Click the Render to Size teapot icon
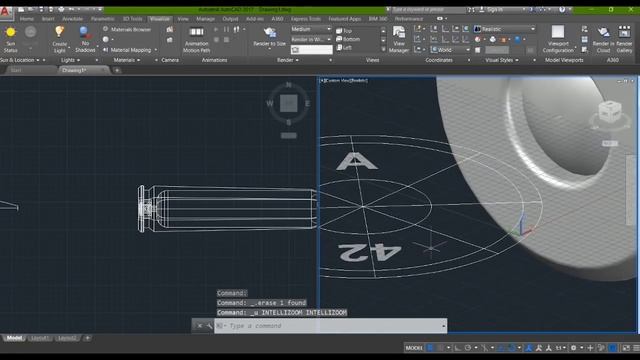The width and height of the screenshot is (640, 360). click(x=269, y=32)
